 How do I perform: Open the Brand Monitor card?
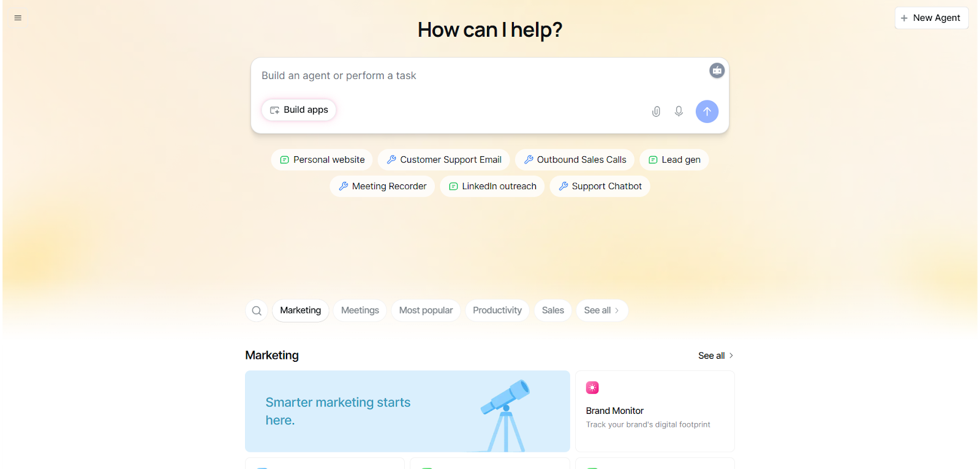pyautogui.click(x=655, y=411)
